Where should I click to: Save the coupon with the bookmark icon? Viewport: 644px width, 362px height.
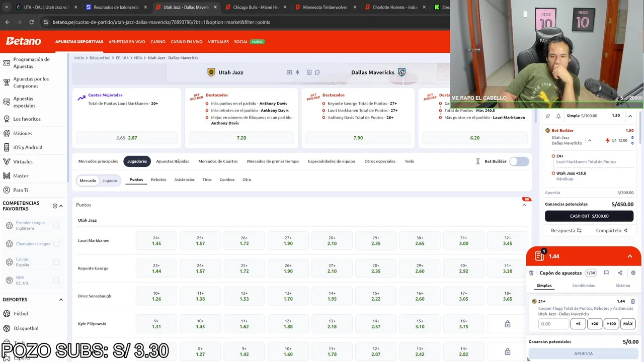606,273
